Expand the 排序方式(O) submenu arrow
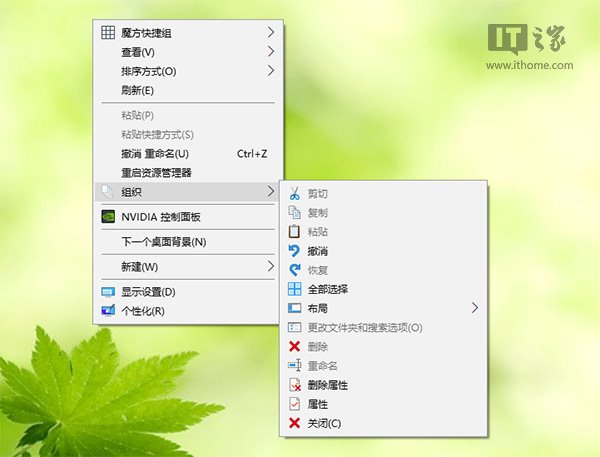600x457 pixels. [271, 71]
